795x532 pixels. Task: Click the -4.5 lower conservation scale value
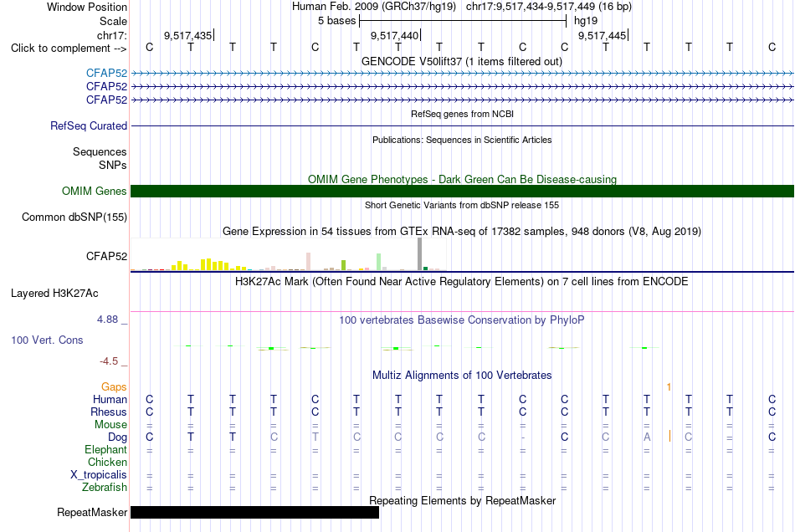109,361
